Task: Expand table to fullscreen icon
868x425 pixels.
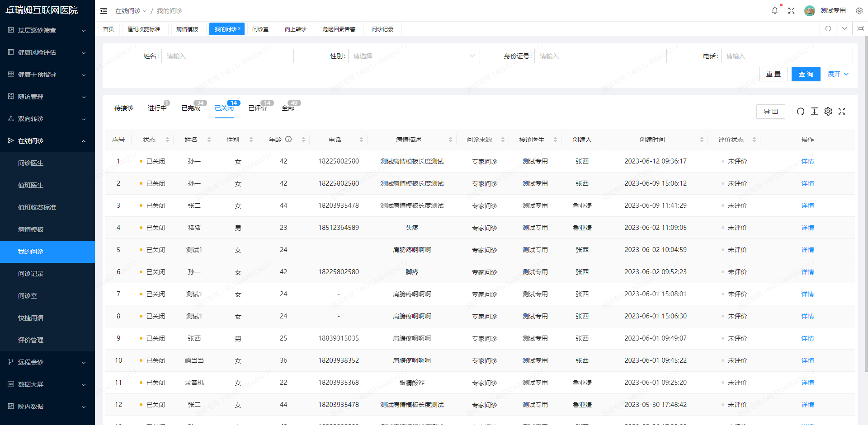Action: [x=842, y=112]
